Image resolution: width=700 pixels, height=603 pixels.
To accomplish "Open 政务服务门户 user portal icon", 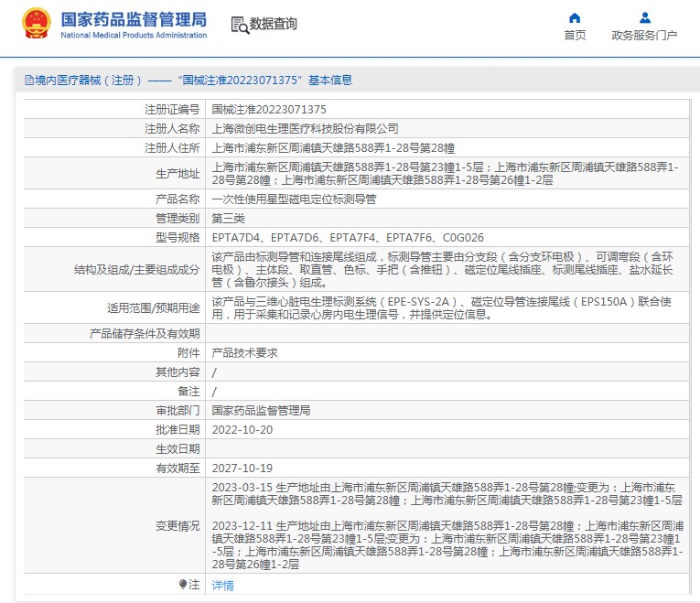I will point(645,18).
